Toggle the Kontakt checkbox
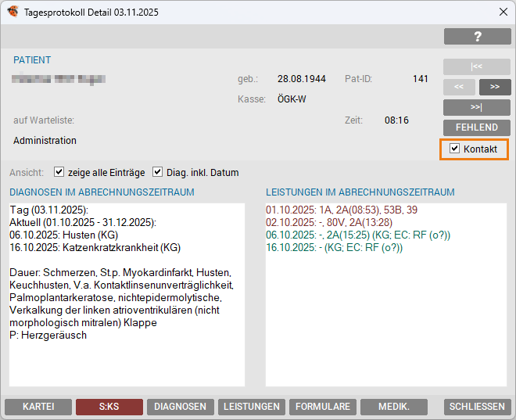This screenshot has height=420, width=516. (455, 149)
